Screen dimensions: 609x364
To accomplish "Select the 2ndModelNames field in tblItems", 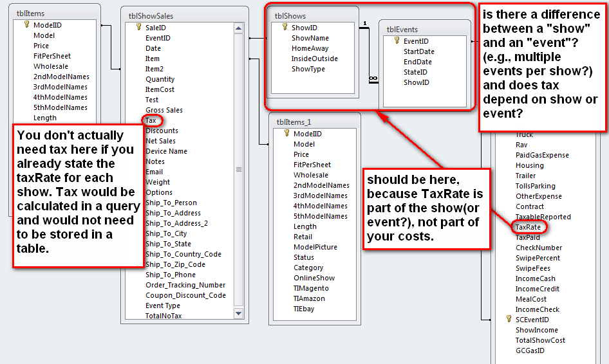I will point(61,77).
